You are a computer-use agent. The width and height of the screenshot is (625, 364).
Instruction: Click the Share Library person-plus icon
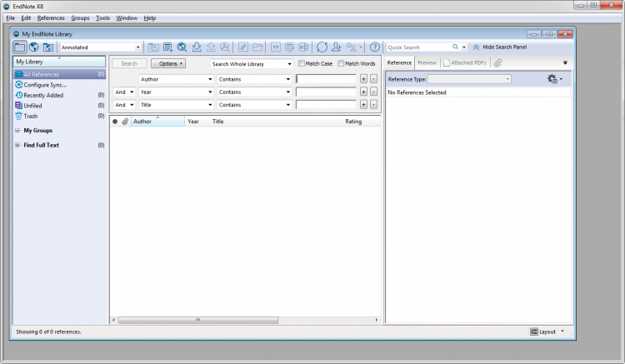(337, 47)
